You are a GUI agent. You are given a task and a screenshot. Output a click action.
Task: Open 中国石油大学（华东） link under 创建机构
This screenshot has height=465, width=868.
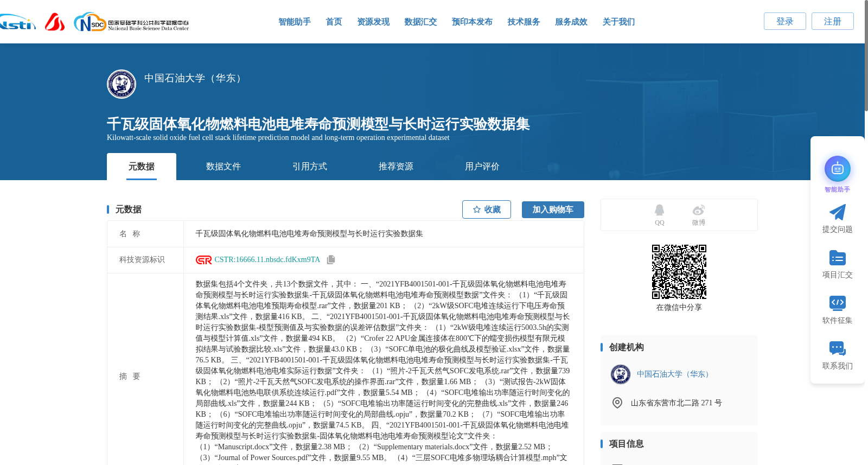pos(674,374)
